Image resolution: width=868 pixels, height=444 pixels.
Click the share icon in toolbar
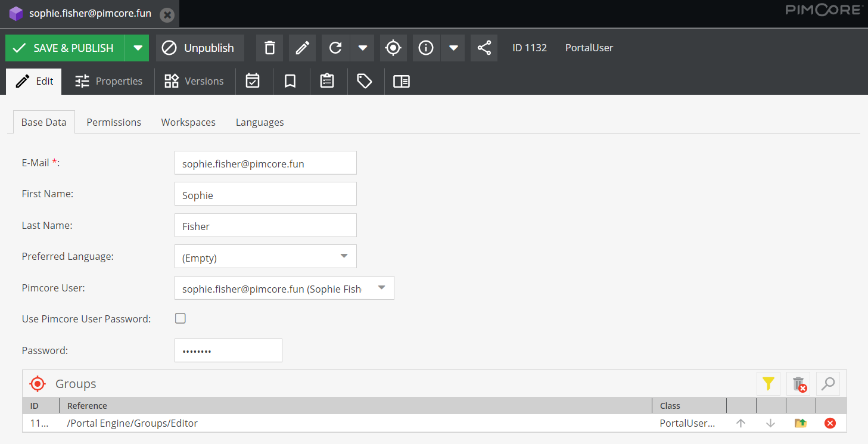484,48
